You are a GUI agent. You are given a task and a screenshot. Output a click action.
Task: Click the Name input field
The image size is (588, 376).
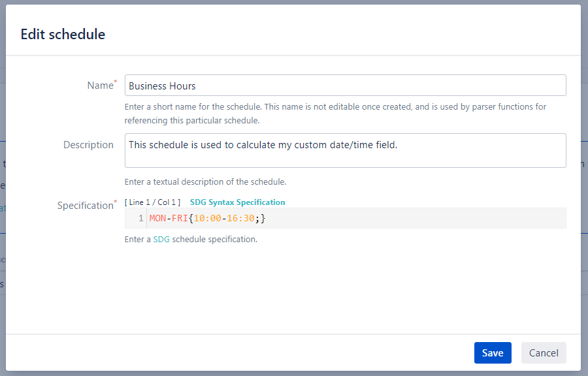coord(345,86)
